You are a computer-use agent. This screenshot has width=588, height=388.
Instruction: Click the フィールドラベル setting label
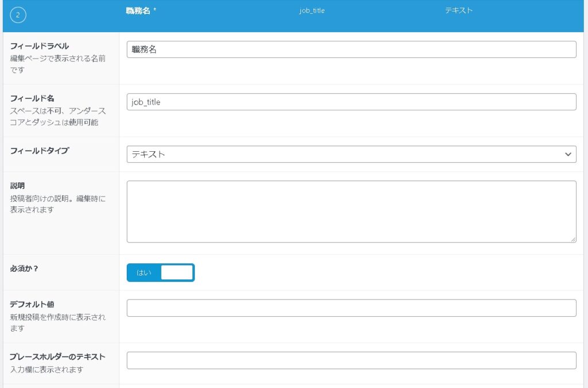40,46
